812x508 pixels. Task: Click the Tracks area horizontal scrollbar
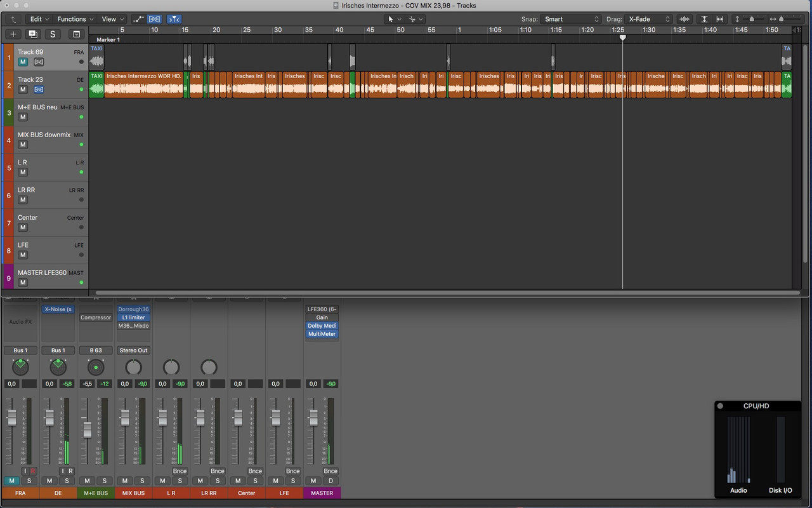click(x=447, y=293)
